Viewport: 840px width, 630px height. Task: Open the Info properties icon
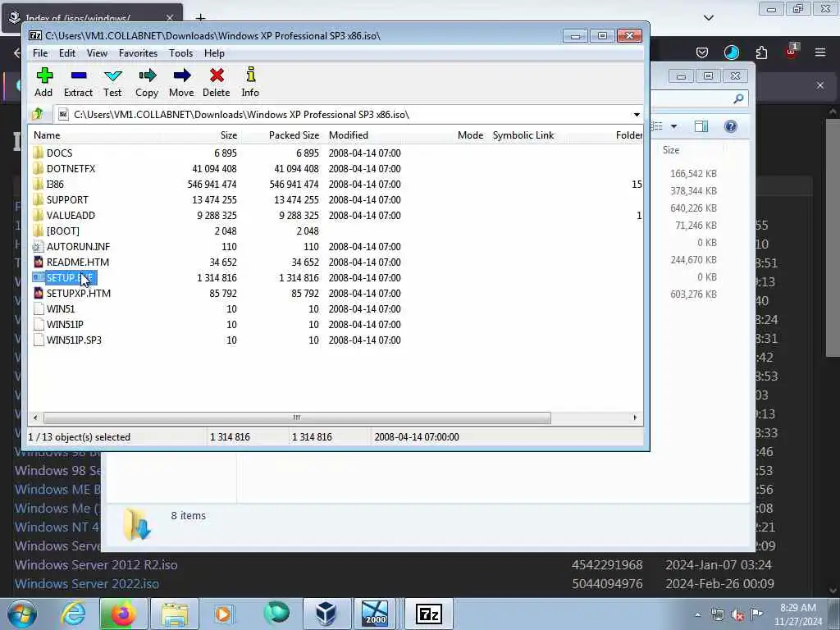[250, 75]
